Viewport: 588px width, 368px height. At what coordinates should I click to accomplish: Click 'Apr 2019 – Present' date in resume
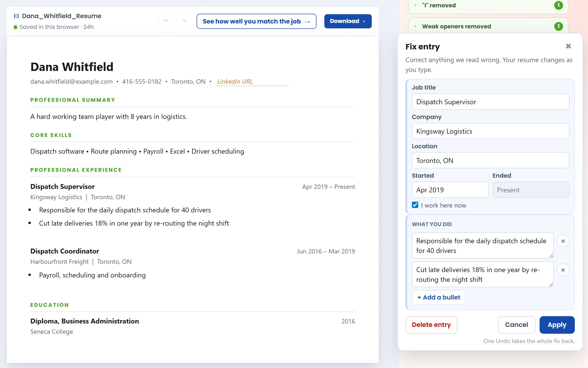(x=328, y=187)
